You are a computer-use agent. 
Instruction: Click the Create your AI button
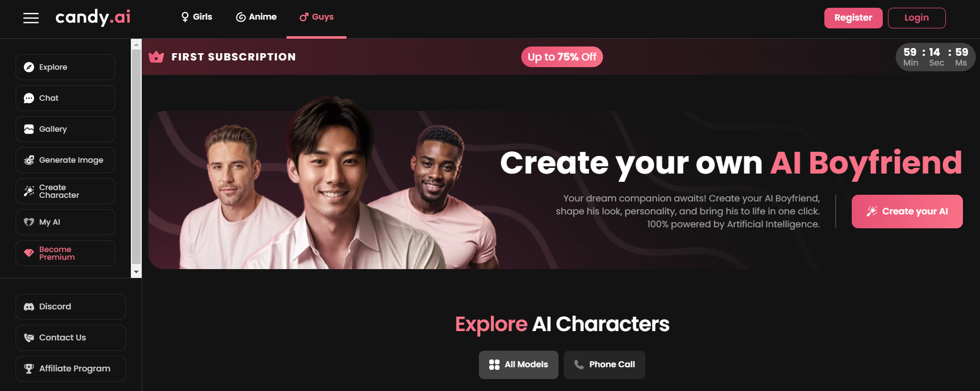pyautogui.click(x=907, y=211)
